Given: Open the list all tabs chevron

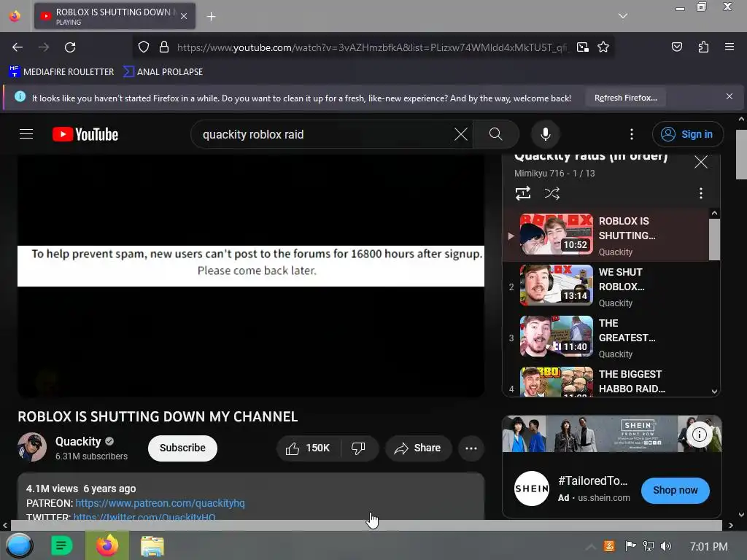Looking at the screenshot, I should 623,16.
